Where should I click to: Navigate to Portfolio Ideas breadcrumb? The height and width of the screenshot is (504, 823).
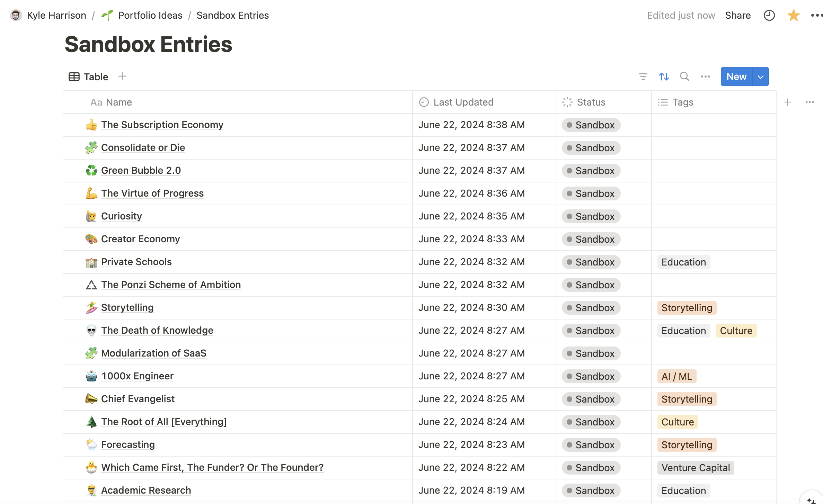pos(150,15)
